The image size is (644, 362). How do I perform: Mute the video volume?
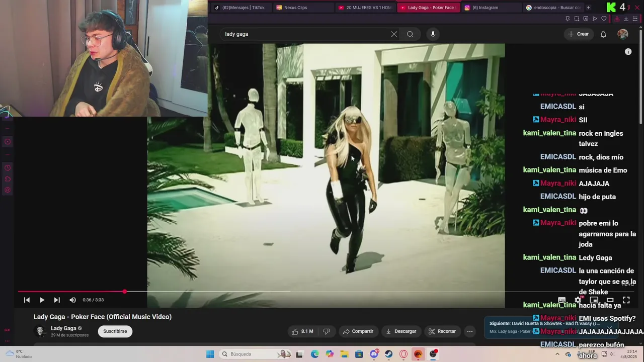[x=72, y=300]
